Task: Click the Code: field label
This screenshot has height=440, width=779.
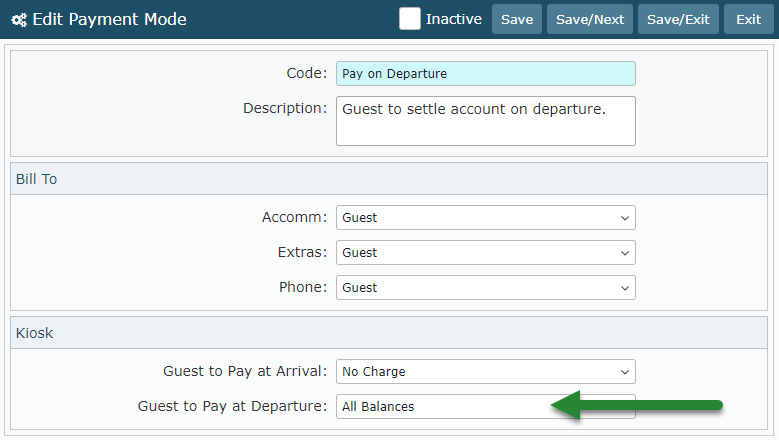Action: 306,73
